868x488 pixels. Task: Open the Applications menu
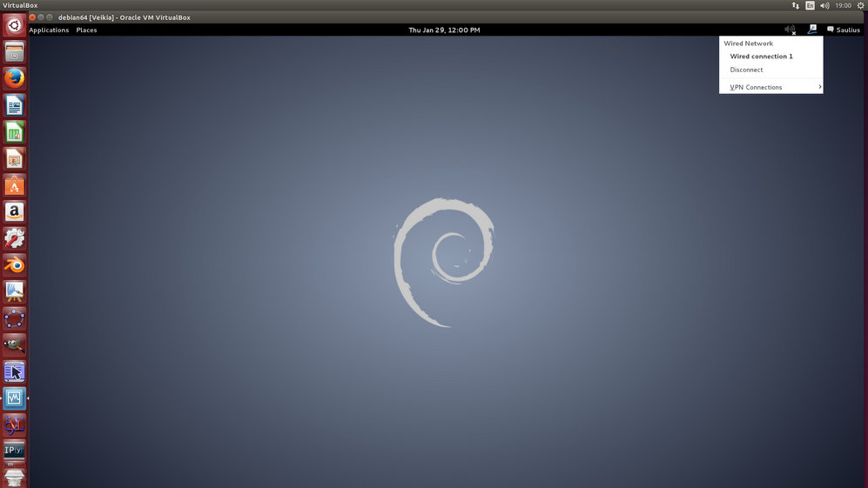click(49, 30)
